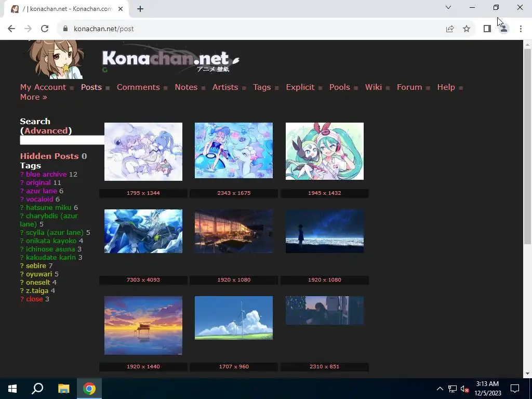The image size is (532, 399).
Task: Open the 1795 x 1344 thumbnail
Action: click(143, 152)
